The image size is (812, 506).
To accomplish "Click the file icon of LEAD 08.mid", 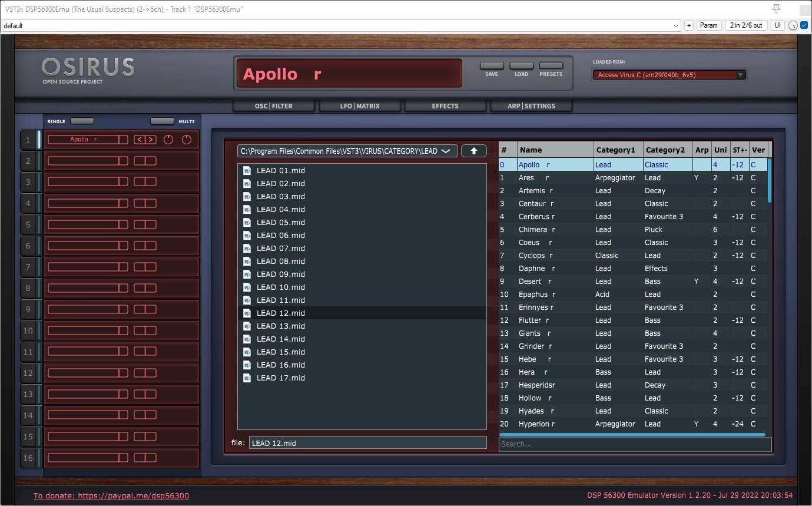I will pos(247,262).
